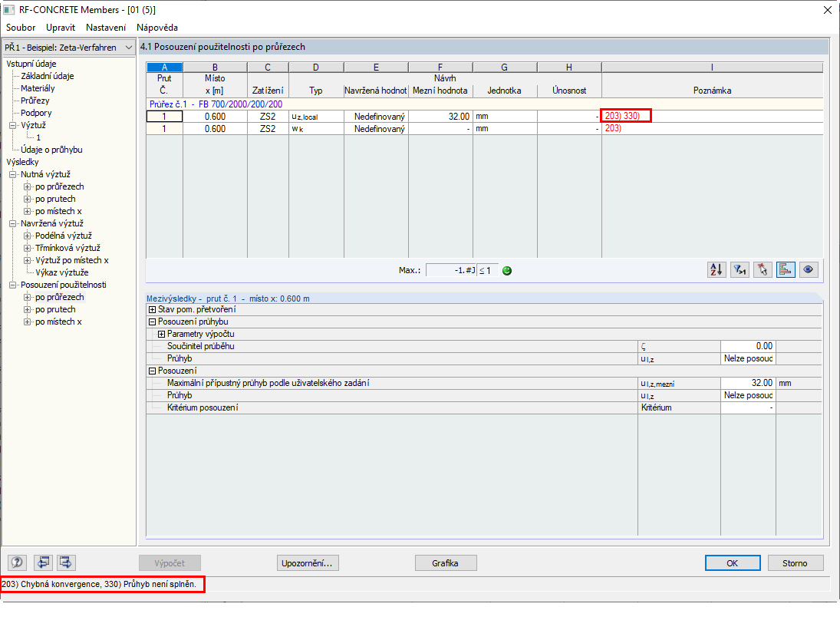Toggle the eye view mode icon
The height and width of the screenshot is (630, 840).
click(x=809, y=269)
